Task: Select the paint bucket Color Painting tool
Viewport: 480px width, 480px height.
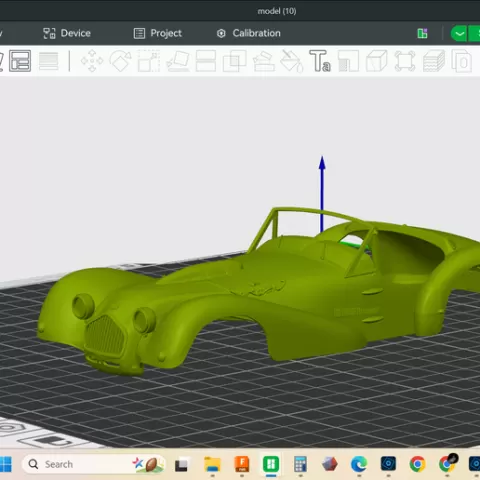Action: 292,61
